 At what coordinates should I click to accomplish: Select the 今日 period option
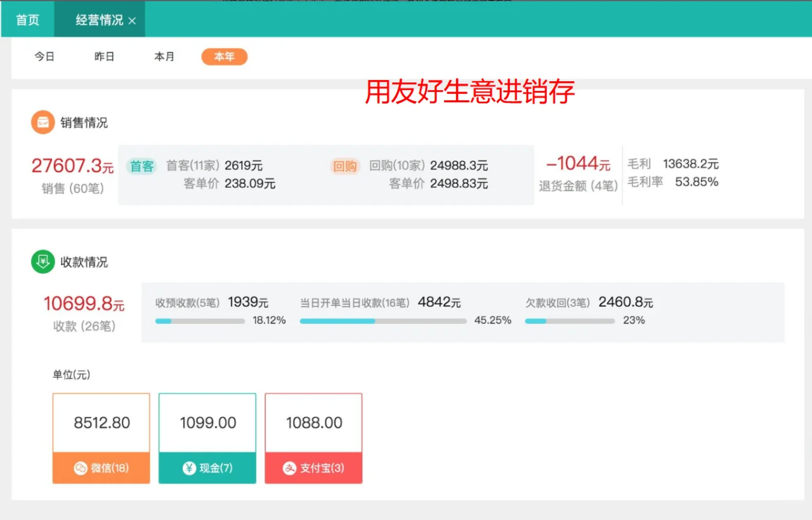(x=44, y=57)
